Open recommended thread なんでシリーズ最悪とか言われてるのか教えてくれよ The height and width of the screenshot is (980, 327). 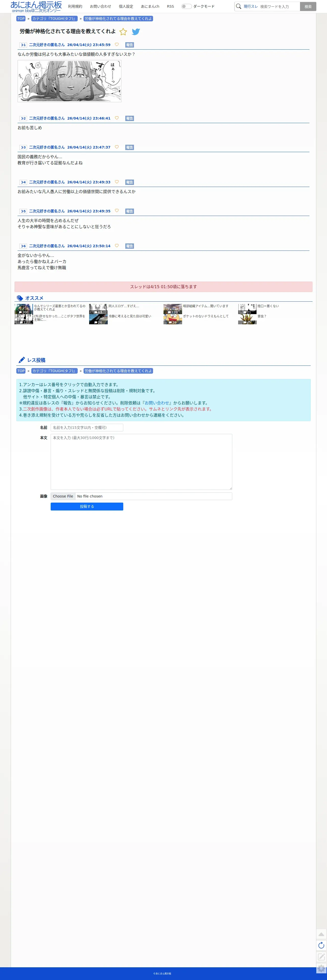tap(60, 308)
